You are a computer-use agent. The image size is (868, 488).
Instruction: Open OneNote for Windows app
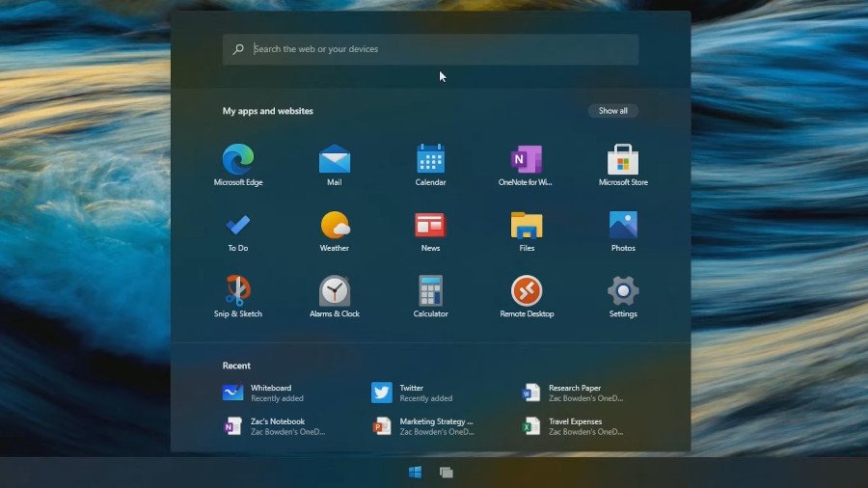(526, 160)
